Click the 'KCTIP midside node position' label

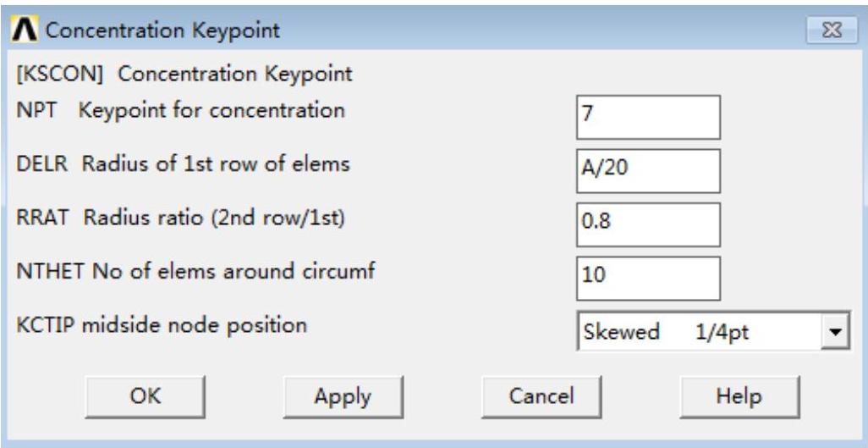point(161,324)
